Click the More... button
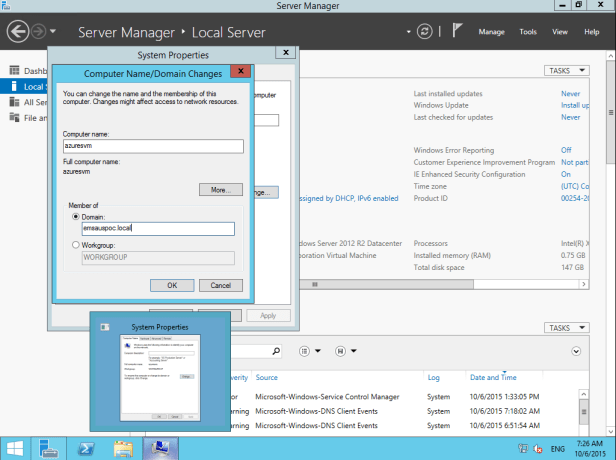Screen dimensions: 616x460 pos(220,189)
